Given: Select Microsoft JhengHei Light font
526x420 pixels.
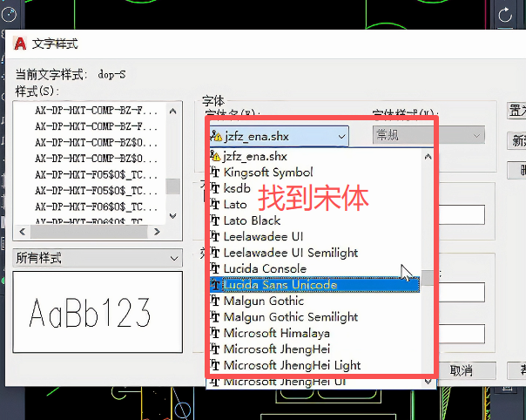Looking at the screenshot, I should [292, 365].
